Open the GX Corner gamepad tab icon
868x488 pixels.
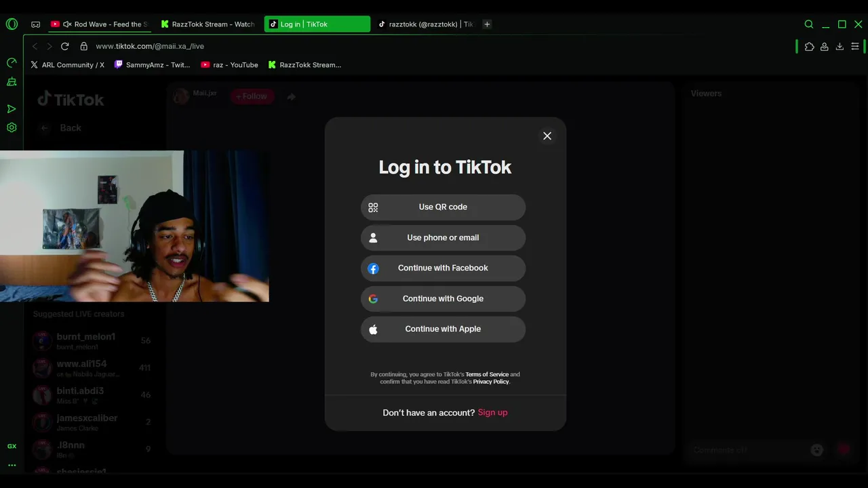[x=35, y=24]
